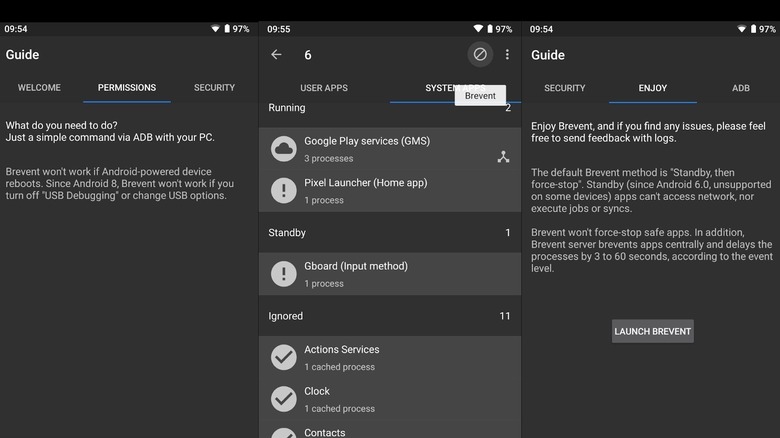Open SECURITY tab in the right Guide screen
The image size is (780, 438).
click(x=565, y=88)
